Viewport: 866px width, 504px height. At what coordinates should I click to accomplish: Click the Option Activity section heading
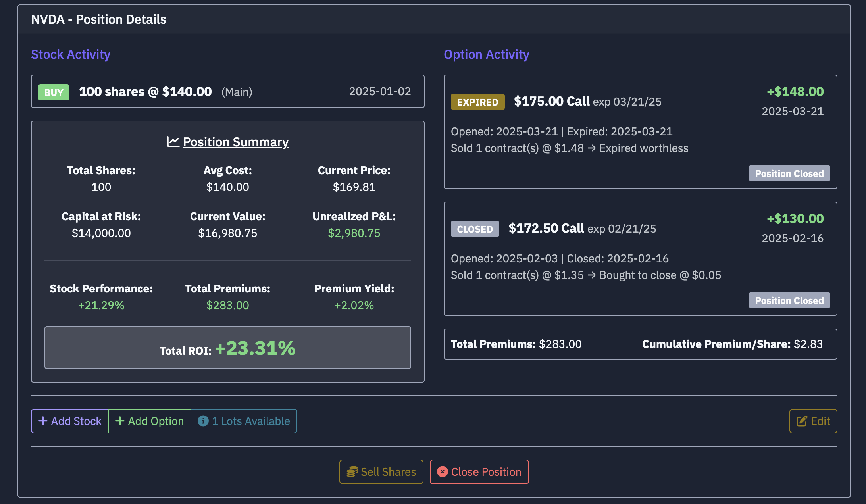486,54
